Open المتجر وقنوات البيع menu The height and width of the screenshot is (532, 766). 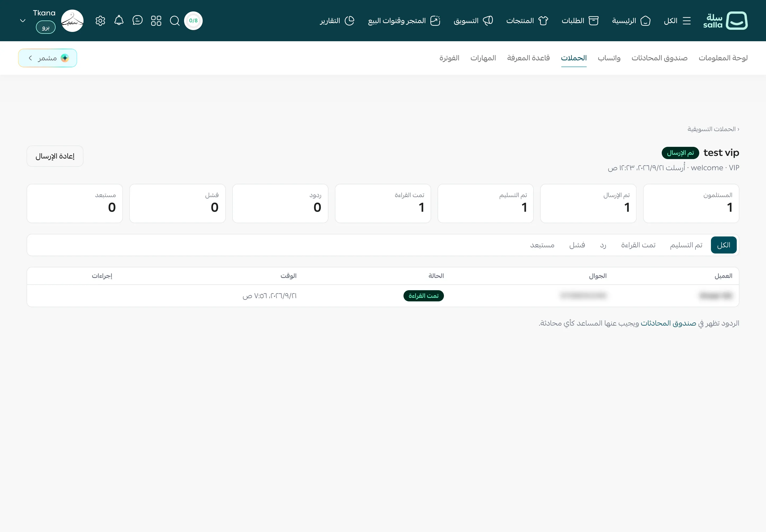click(x=404, y=21)
